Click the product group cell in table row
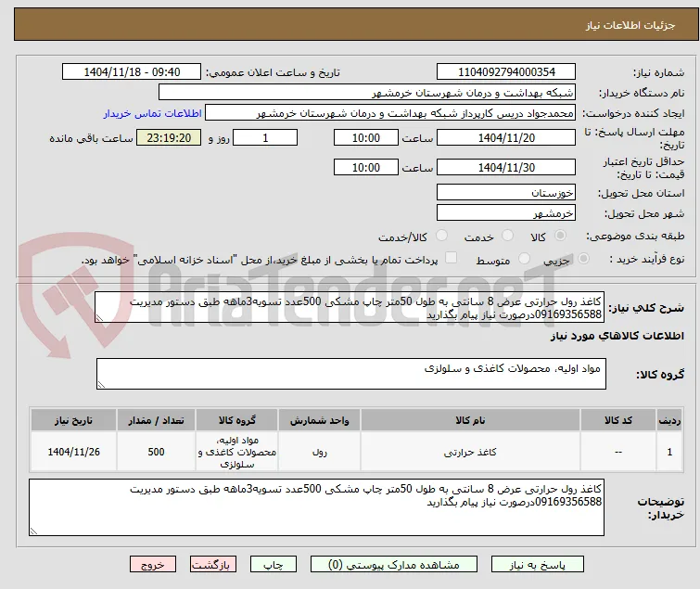 click(x=237, y=452)
